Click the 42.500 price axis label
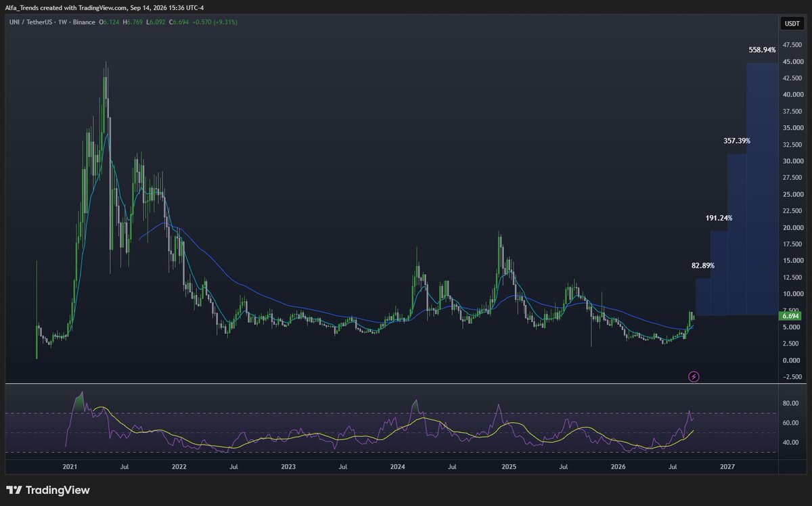The height and width of the screenshot is (506, 812). (x=792, y=78)
